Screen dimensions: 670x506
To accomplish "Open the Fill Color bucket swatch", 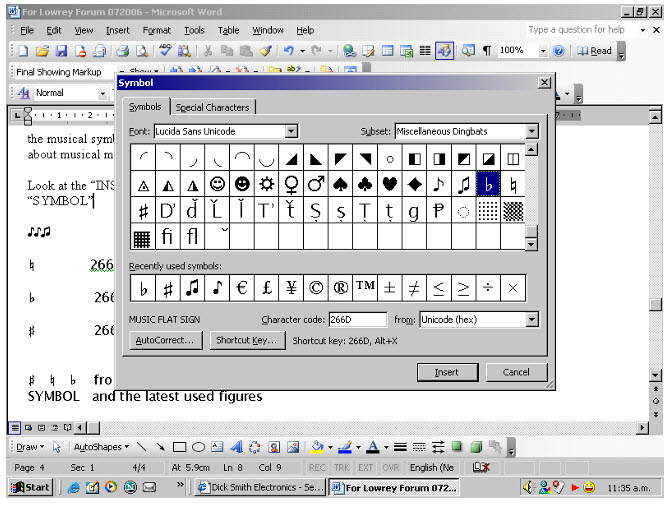I will [317, 447].
